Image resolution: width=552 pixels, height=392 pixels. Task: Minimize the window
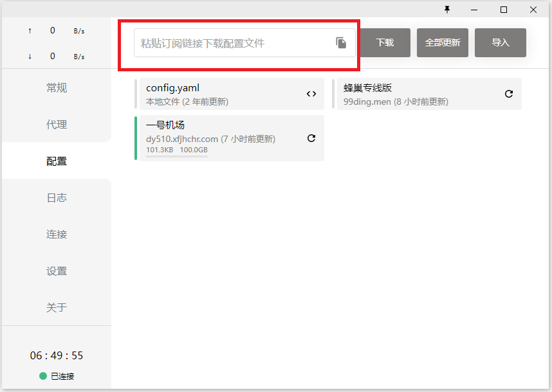click(x=474, y=10)
